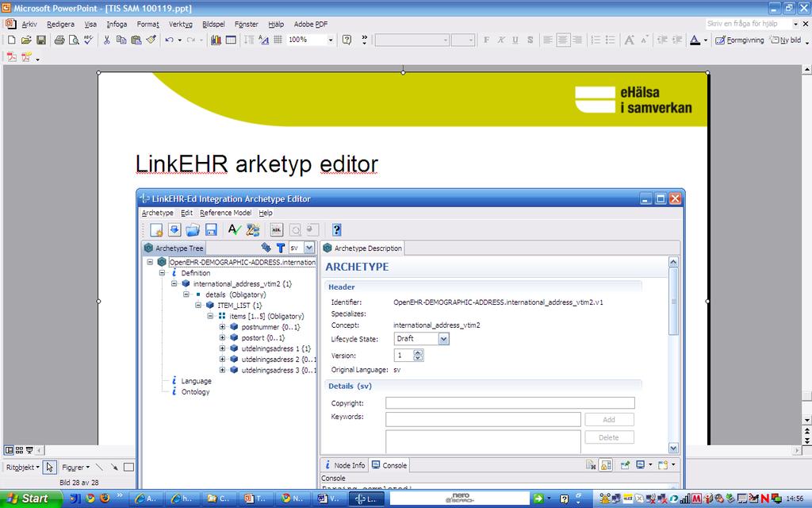Click the red N system tray icon
The height and width of the screenshot is (508, 812).
pyautogui.click(x=765, y=498)
